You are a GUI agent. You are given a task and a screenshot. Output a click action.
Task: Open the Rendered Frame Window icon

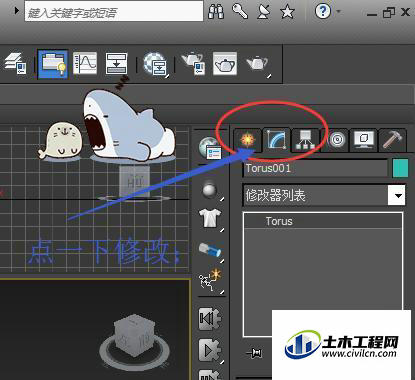[225, 63]
